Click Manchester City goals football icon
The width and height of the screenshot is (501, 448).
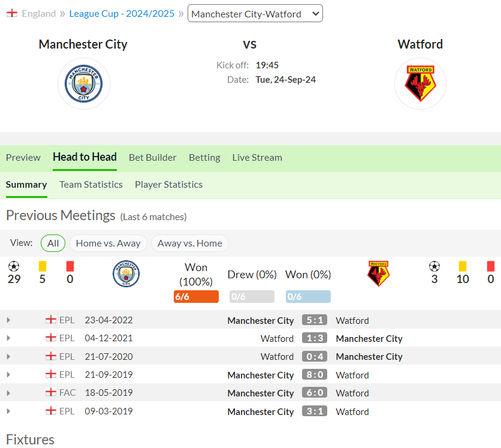click(x=14, y=266)
